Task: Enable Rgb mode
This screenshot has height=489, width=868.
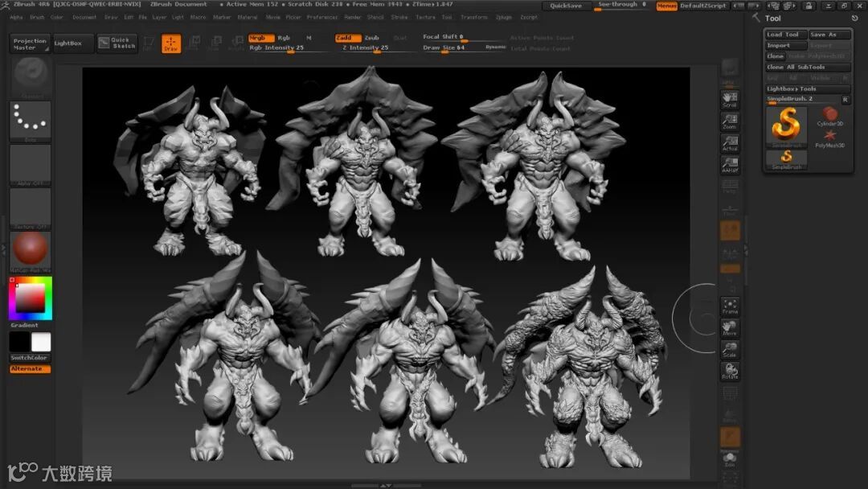Action: pyautogui.click(x=284, y=38)
